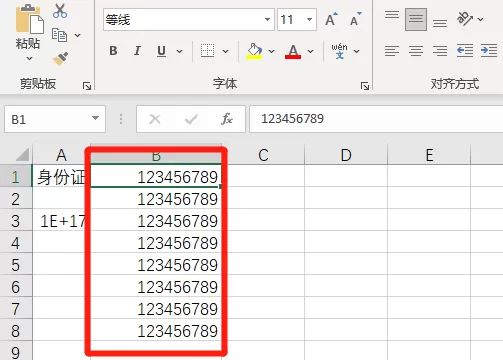
Task: Select column C header
Action: click(x=263, y=155)
